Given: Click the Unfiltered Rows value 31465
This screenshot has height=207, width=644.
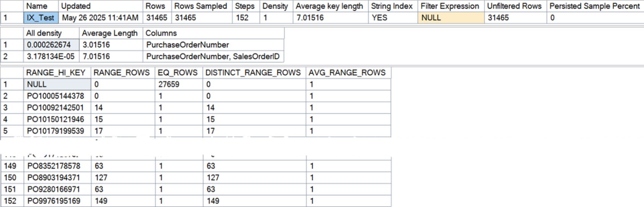Looking at the screenshot, I should tap(515, 18).
